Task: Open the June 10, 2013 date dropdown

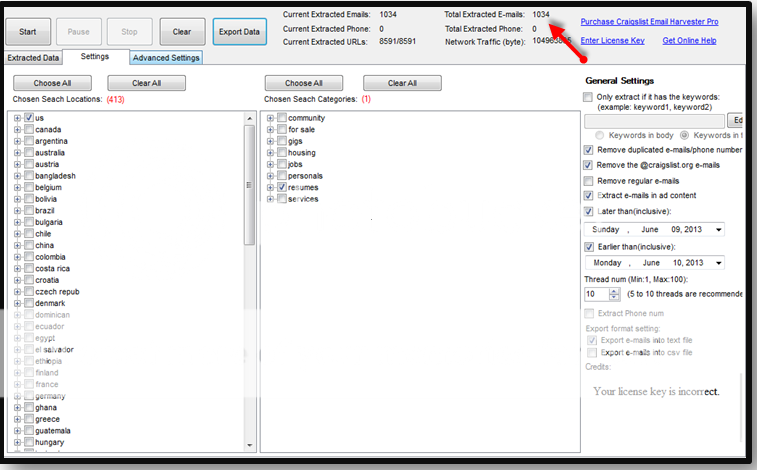Action: (718, 263)
